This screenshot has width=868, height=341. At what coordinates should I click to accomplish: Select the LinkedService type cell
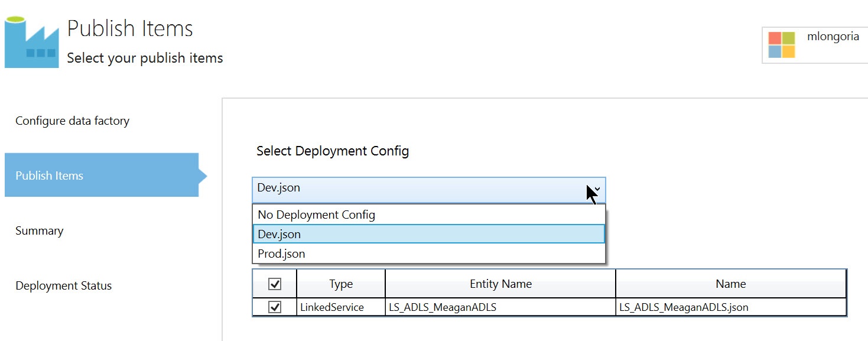(x=341, y=307)
